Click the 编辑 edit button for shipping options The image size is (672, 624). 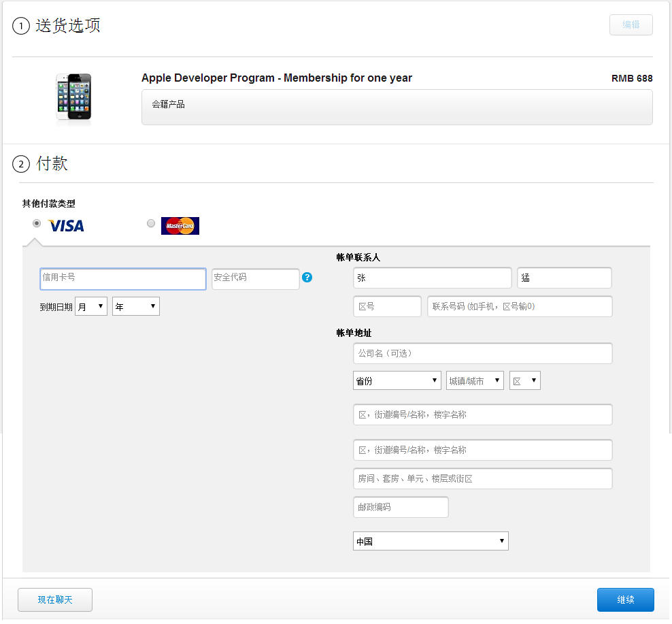click(x=631, y=25)
